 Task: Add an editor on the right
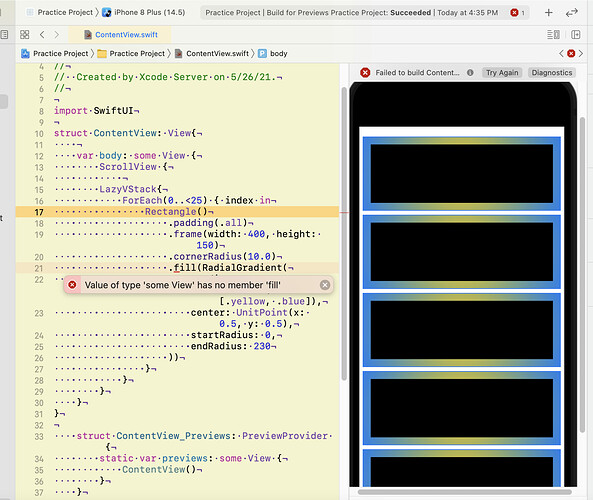(576, 35)
